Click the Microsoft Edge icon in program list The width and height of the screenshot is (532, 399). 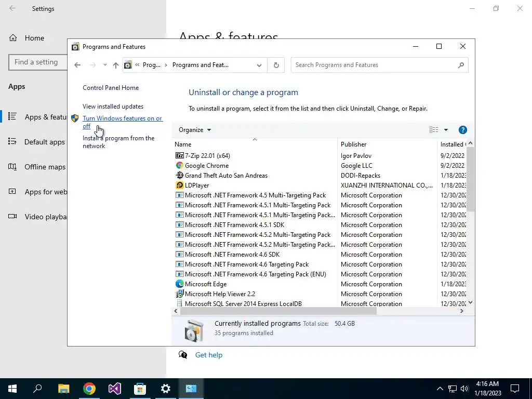pos(179,284)
